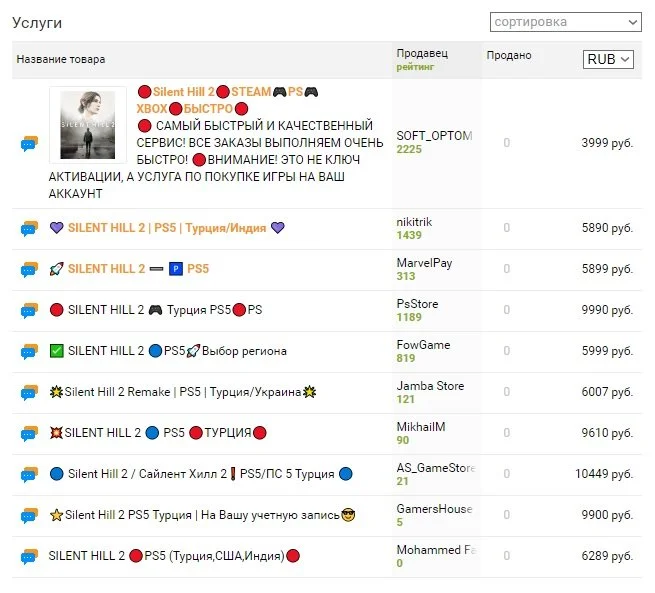Screen dimensions: 655x593
Task: Open 'Silent Hill 2 Remake | PS5 | Турция/Украина'
Action: [x=183, y=392]
